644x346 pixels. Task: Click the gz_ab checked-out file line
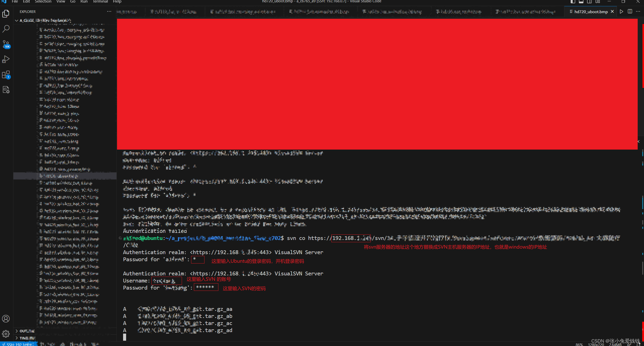pyautogui.click(x=178, y=316)
